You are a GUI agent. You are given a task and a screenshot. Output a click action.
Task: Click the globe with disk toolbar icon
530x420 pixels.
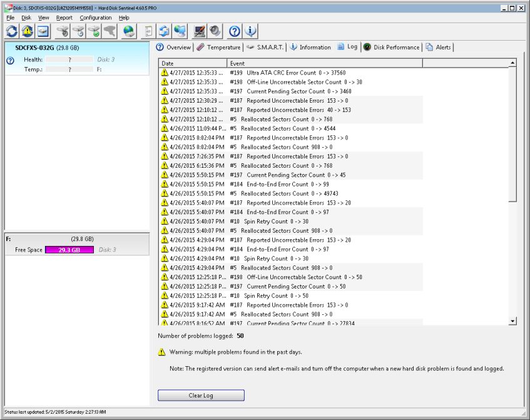tap(129, 31)
